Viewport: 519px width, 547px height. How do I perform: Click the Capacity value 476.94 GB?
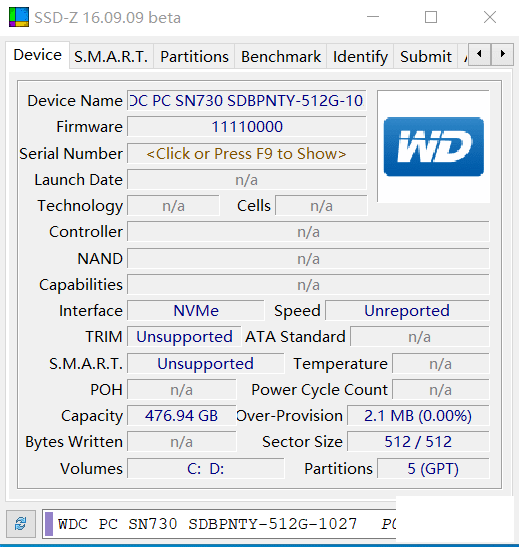pos(181,415)
